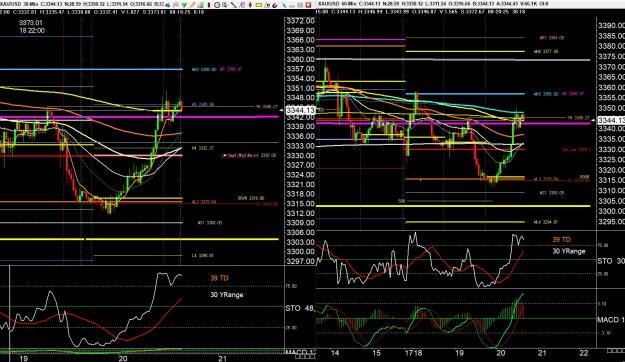Image resolution: width=625 pixels, height=362 pixels.
Task: Click the 3360.00 price on middle axis
Action: (300, 59)
